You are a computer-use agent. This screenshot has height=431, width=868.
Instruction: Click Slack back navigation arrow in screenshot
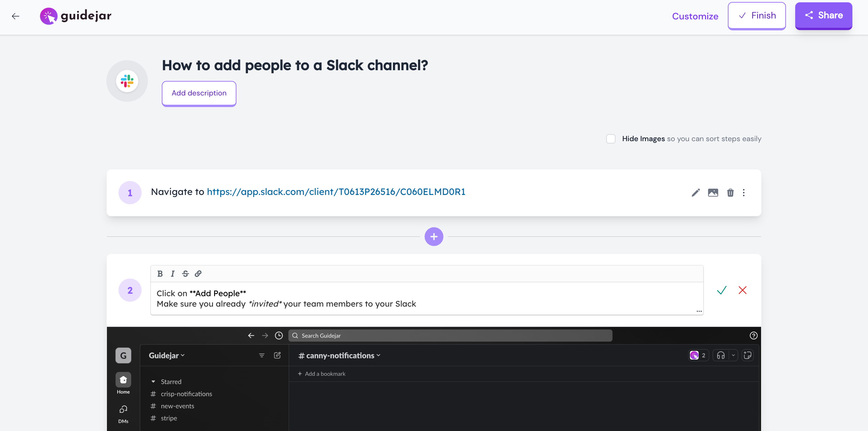pos(251,336)
